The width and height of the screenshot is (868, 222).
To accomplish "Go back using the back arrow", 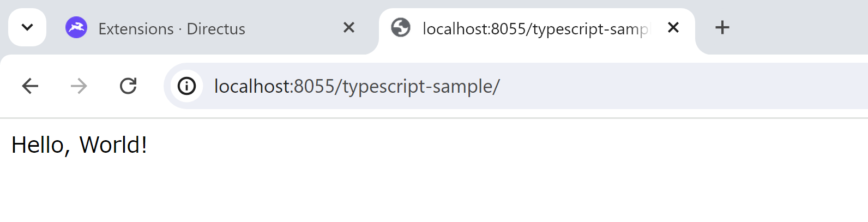I will [30, 86].
